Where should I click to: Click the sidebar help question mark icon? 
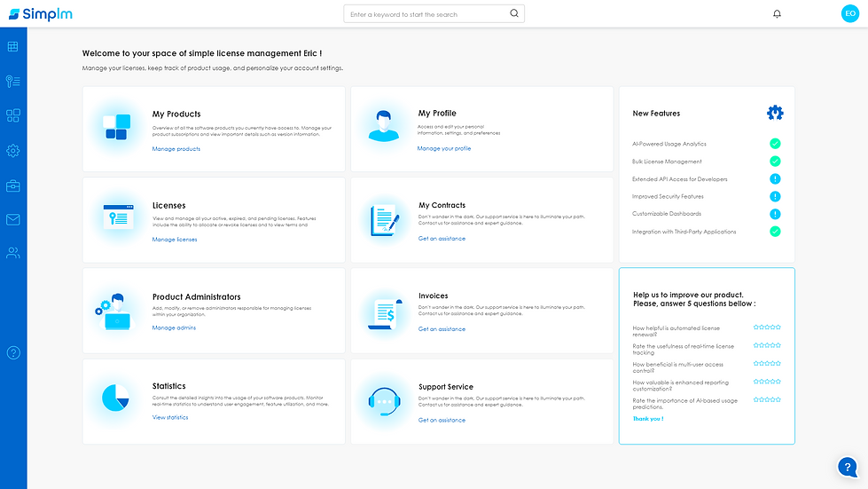click(13, 352)
